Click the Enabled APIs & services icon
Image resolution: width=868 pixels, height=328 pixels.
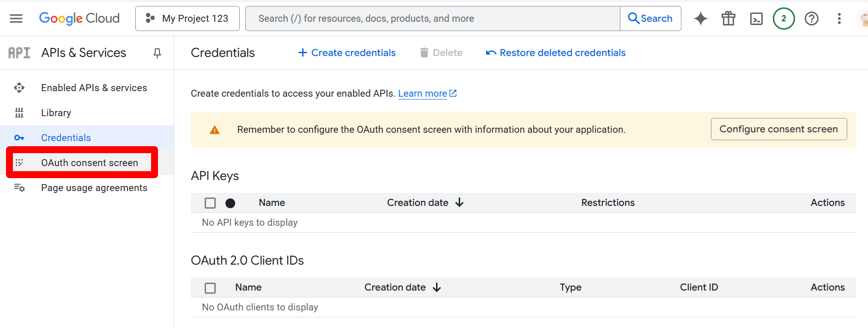click(19, 88)
